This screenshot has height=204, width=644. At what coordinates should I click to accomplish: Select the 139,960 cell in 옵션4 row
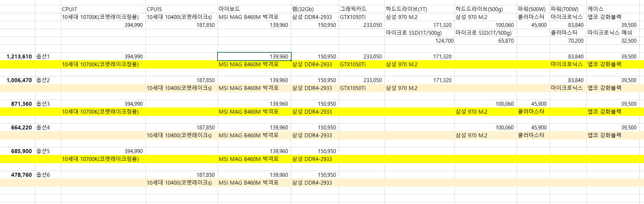(x=254, y=127)
